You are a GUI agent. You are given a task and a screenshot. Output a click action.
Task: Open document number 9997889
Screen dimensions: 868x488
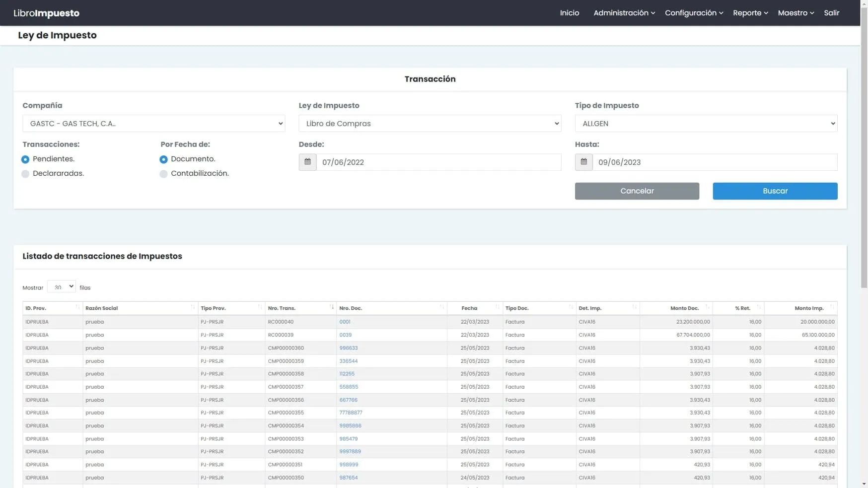coord(350,451)
